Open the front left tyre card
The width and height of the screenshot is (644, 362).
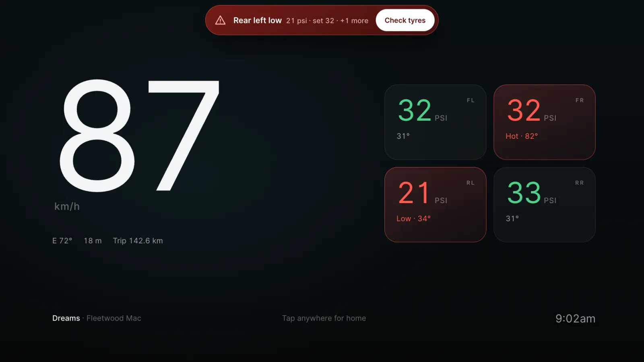pyautogui.click(x=436, y=122)
